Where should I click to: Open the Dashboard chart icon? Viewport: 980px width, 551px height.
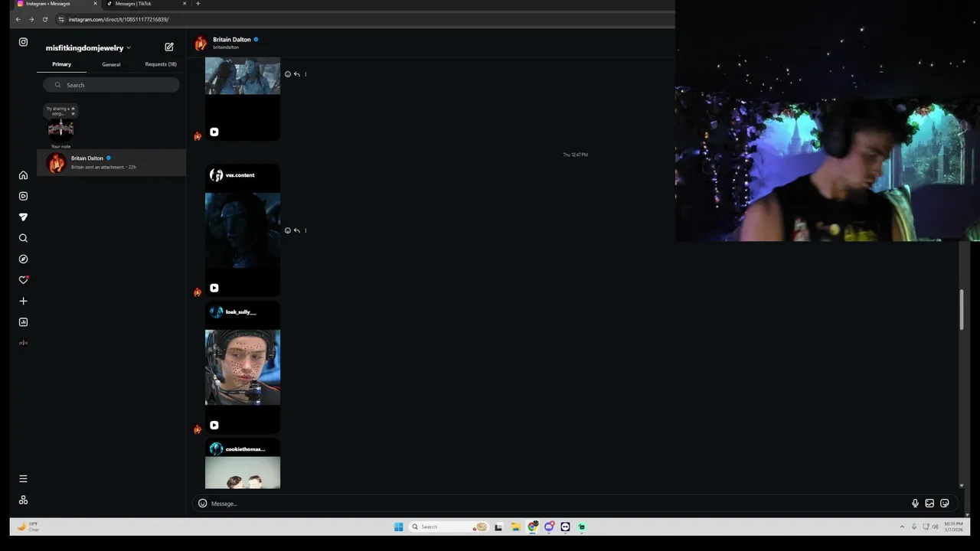(23, 322)
